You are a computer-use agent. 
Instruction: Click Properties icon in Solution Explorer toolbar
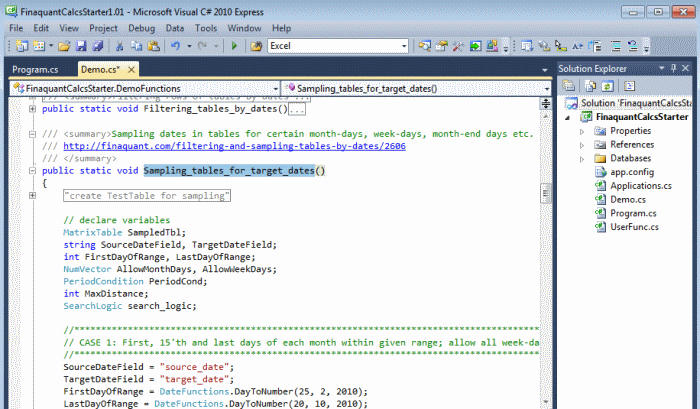click(568, 86)
